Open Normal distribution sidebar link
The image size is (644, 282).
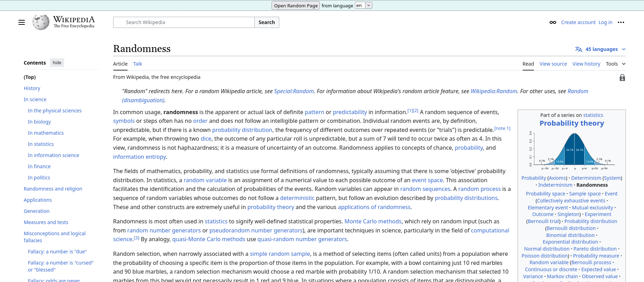click(547, 249)
